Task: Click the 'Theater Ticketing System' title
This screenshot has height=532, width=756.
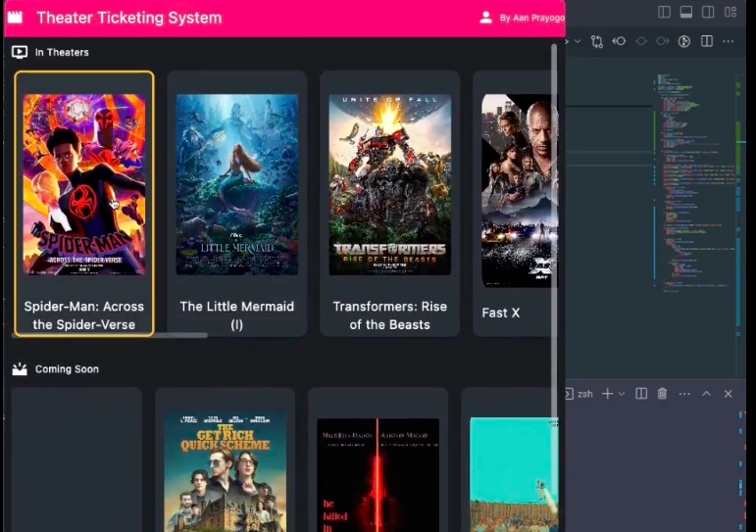Action: point(129,18)
